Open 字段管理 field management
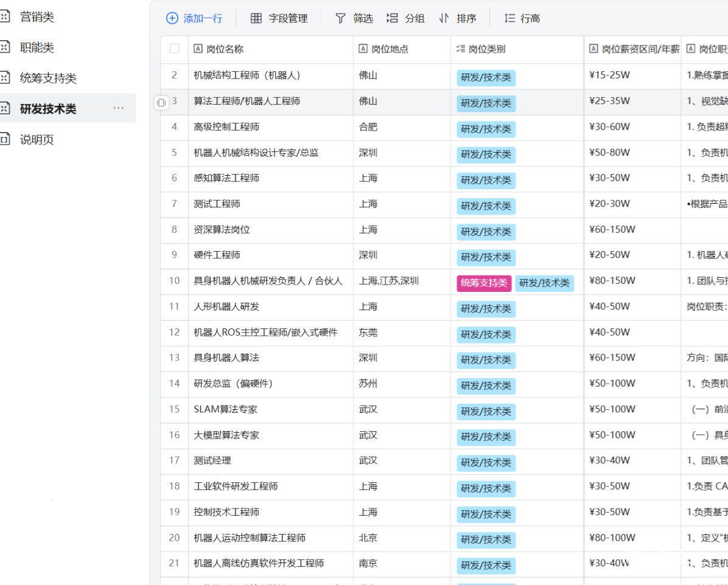 click(279, 18)
